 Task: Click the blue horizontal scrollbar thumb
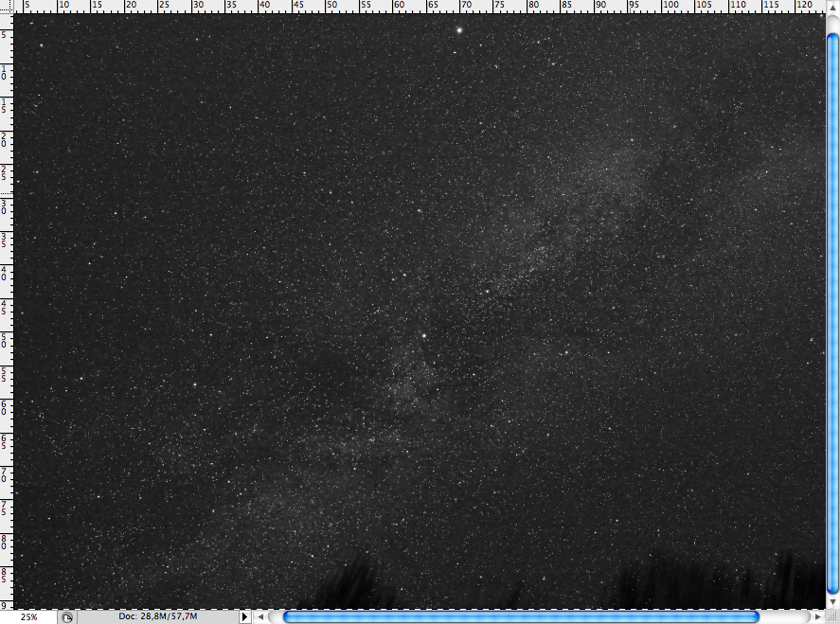point(521,616)
